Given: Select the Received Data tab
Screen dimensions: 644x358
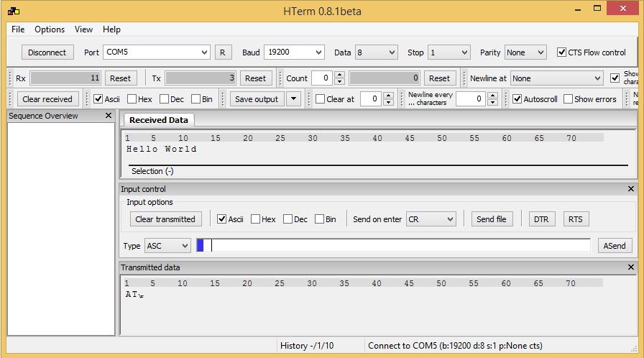Looking at the screenshot, I should [159, 120].
